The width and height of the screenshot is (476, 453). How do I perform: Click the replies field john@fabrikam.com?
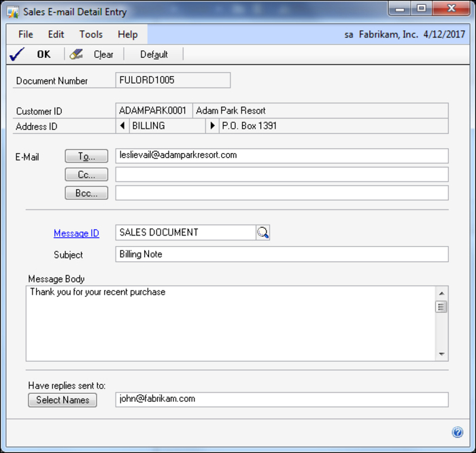click(282, 399)
